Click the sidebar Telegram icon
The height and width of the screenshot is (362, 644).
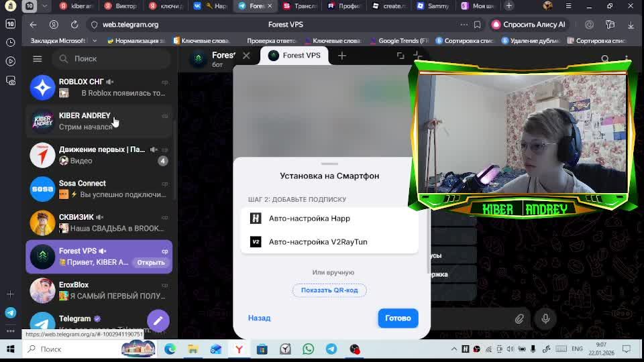[x=11, y=313]
